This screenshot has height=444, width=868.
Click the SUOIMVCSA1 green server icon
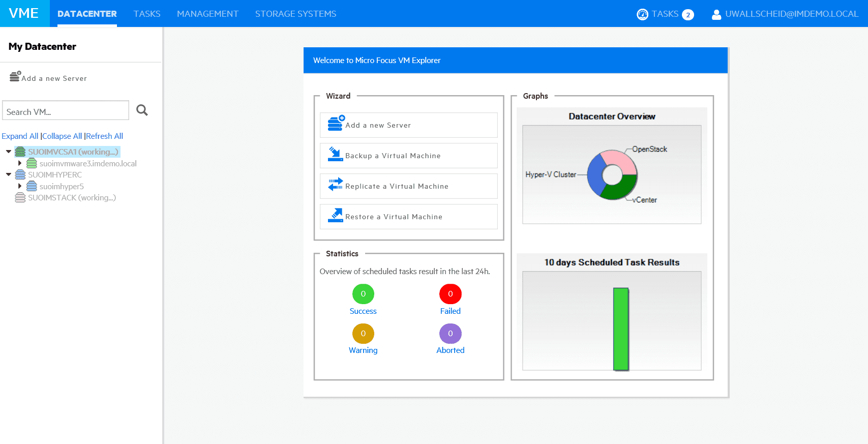click(x=20, y=152)
